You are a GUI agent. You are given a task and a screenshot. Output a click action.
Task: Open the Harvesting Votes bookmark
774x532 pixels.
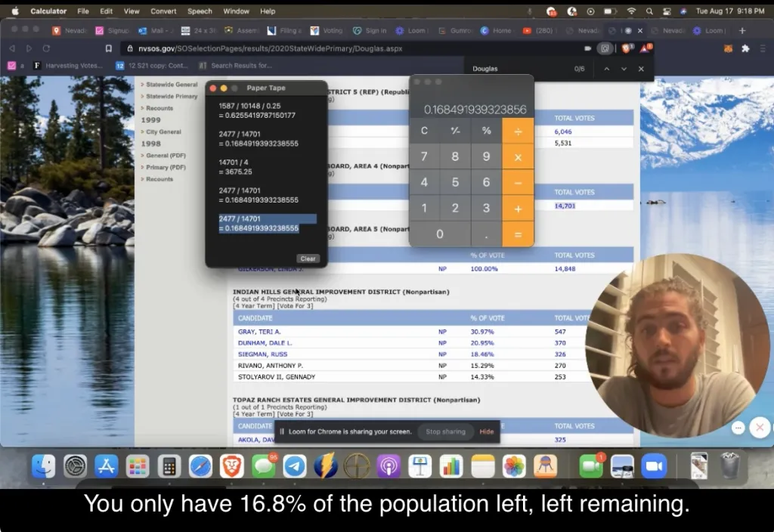click(x=68, y=66)
